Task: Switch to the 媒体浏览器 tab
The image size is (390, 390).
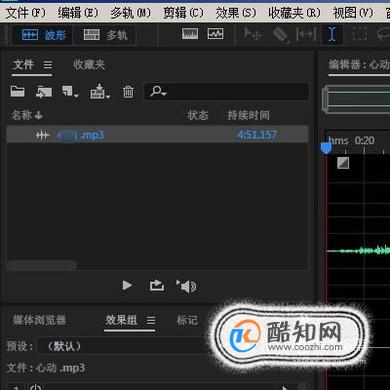Action: [x=39, y=320]
